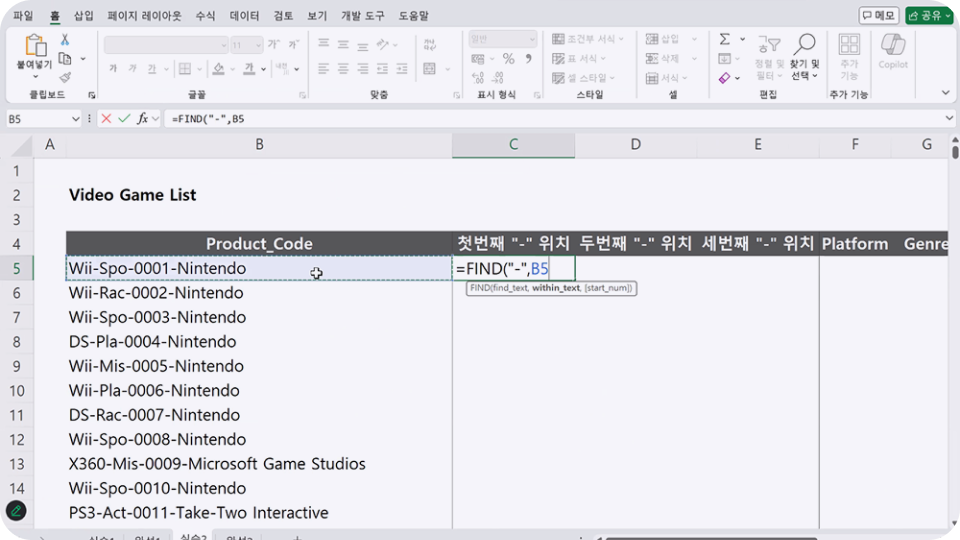
Task: Cancel formula entry with the red X
Action: [106, 118]
